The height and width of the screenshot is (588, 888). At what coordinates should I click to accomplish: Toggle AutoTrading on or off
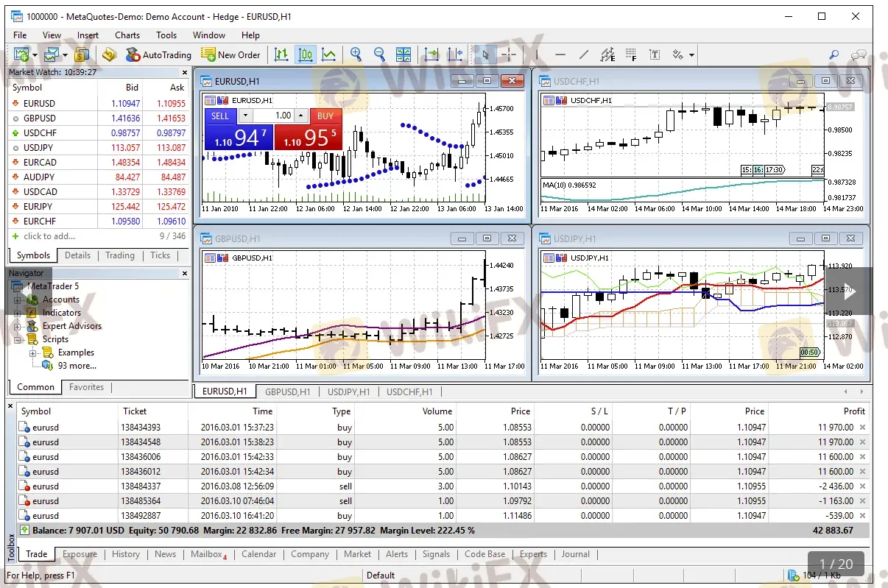[x=158, y=54]
